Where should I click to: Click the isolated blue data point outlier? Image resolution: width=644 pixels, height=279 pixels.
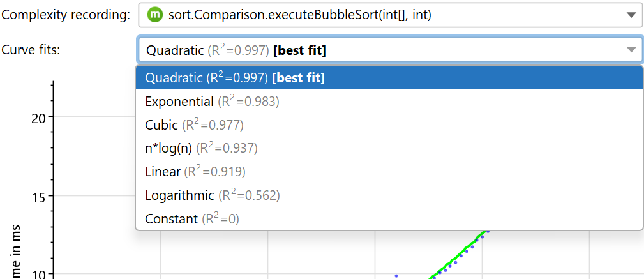[x=396, y=276]
